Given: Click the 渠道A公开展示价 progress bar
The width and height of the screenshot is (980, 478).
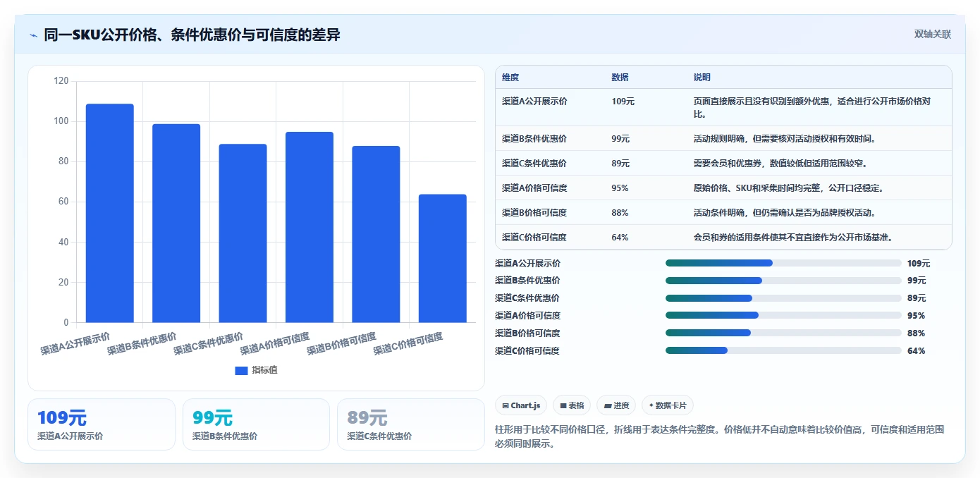Looking at the screenshot, I should click(783, 263).
